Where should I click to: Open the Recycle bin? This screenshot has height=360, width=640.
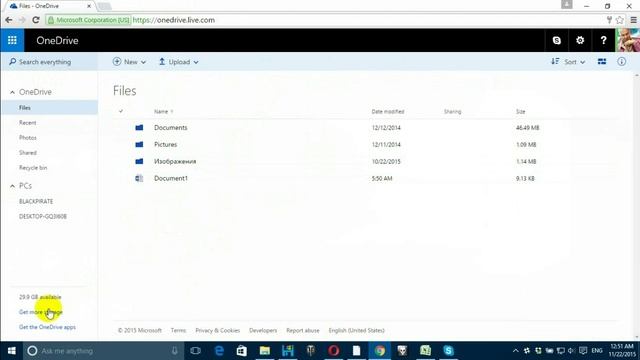(x=33, y=168)
